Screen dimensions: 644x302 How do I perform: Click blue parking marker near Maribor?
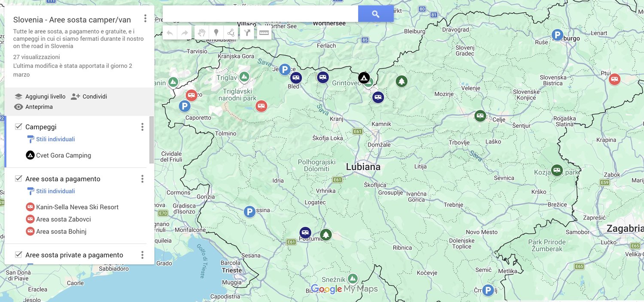557,35
